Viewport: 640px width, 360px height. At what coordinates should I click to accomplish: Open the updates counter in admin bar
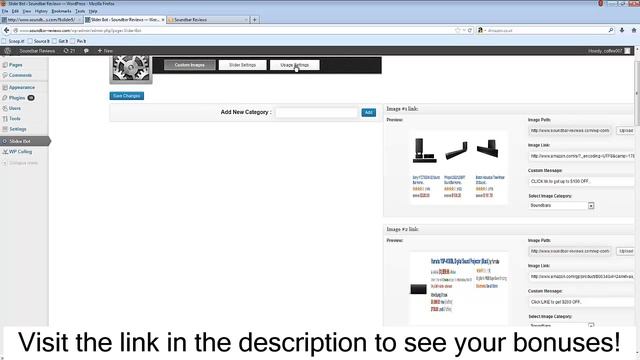pyautogui.click(x=69, y=51)
